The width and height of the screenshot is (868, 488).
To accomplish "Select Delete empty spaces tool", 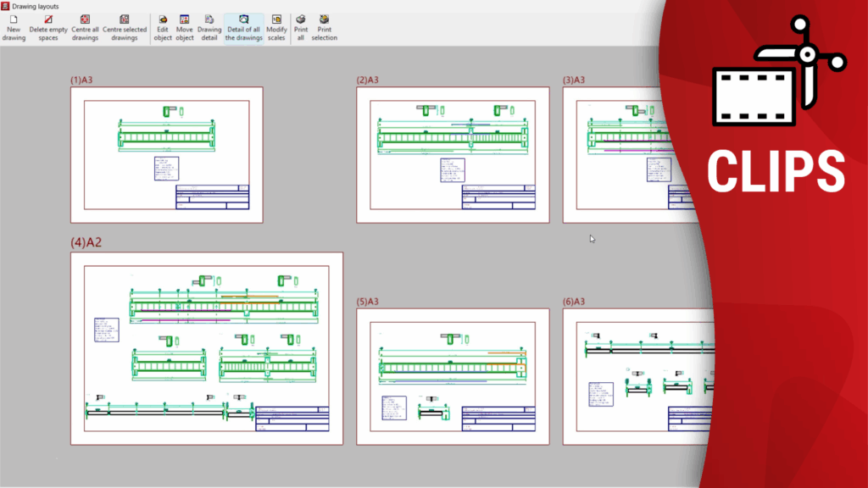I will point(48,27).
